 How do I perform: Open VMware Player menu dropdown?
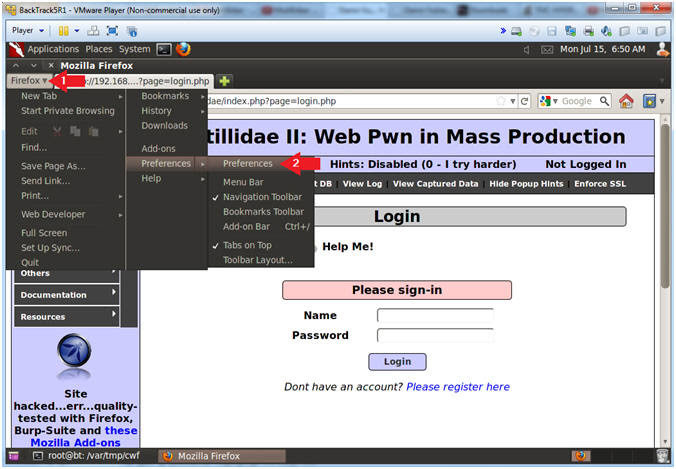pyautogui.click(x=28, y=31)
